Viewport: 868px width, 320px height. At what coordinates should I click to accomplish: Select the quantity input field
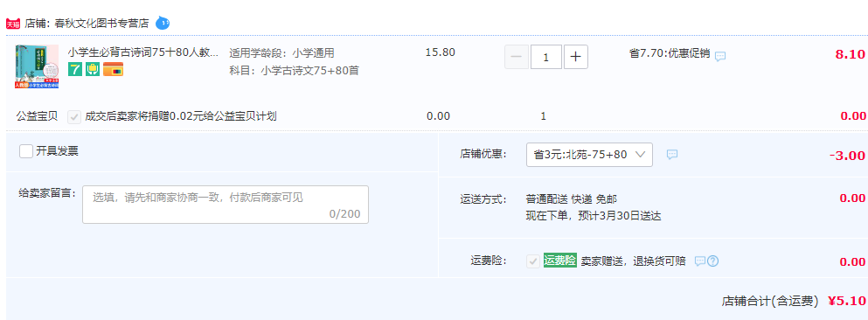tap(546, 57)
